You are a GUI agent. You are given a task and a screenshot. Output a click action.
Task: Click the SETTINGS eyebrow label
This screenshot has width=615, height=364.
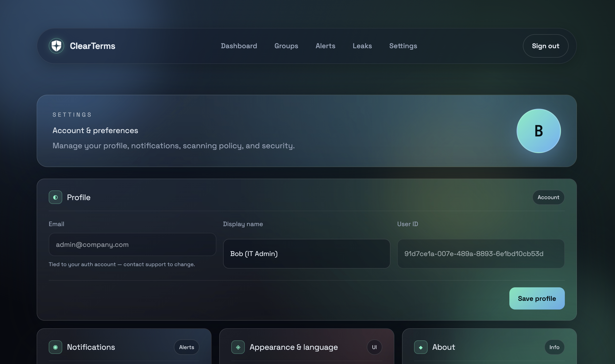[x=72, y=115]
